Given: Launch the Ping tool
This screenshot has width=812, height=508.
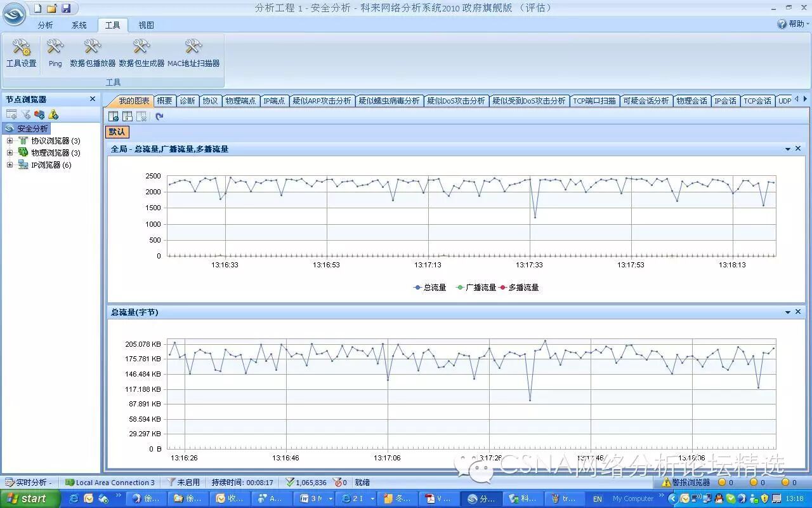Looking at the screenshot, I should tap(55, 53).
